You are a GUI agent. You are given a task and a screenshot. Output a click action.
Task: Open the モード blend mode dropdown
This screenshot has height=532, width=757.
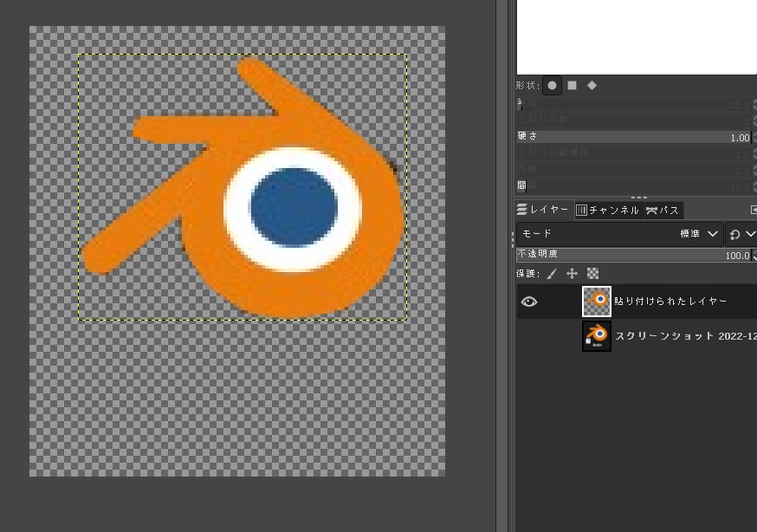click(x=620, y=234)
